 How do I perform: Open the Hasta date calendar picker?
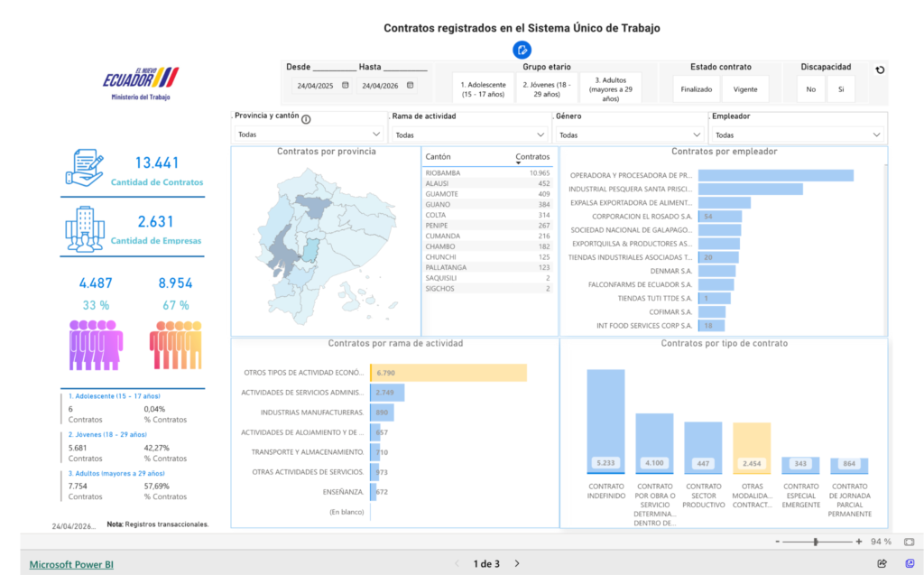410,86
